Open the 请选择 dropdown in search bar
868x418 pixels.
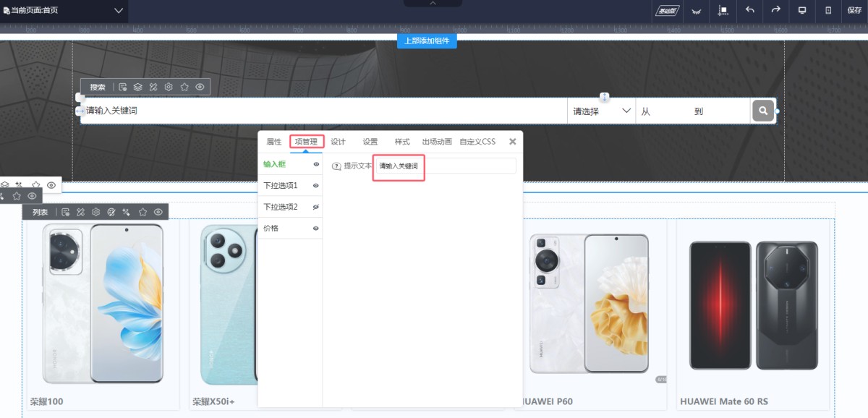click(601, 111)
